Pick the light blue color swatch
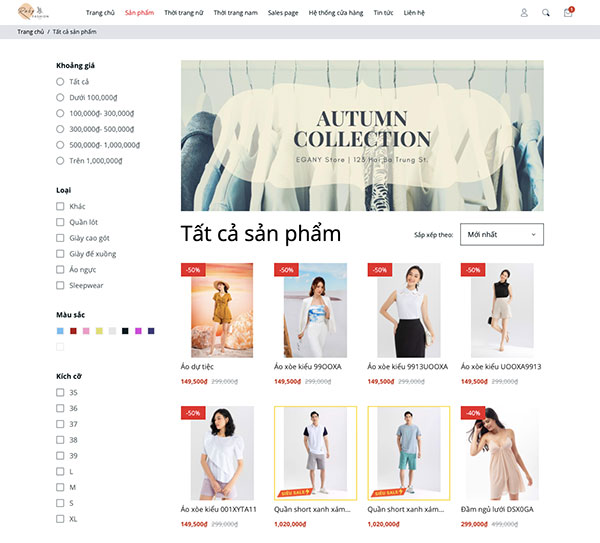This screenshot has width=600, height=543. [60, 331]
